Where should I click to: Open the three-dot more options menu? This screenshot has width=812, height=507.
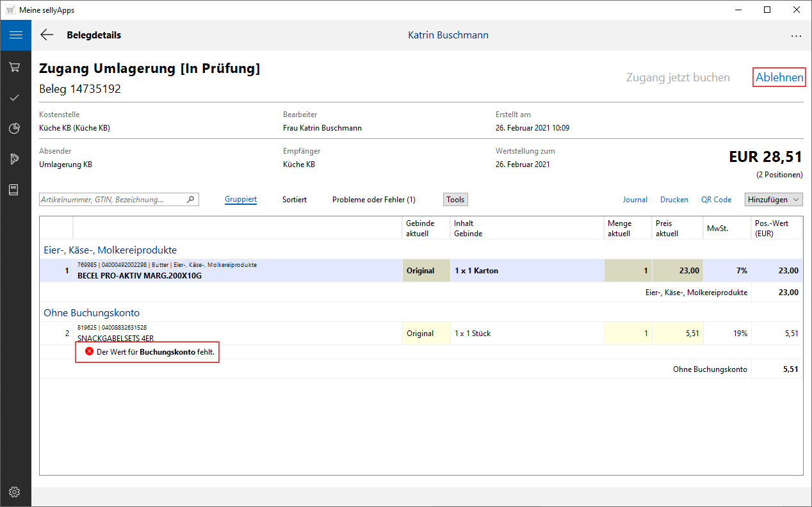tap(796, 36)
